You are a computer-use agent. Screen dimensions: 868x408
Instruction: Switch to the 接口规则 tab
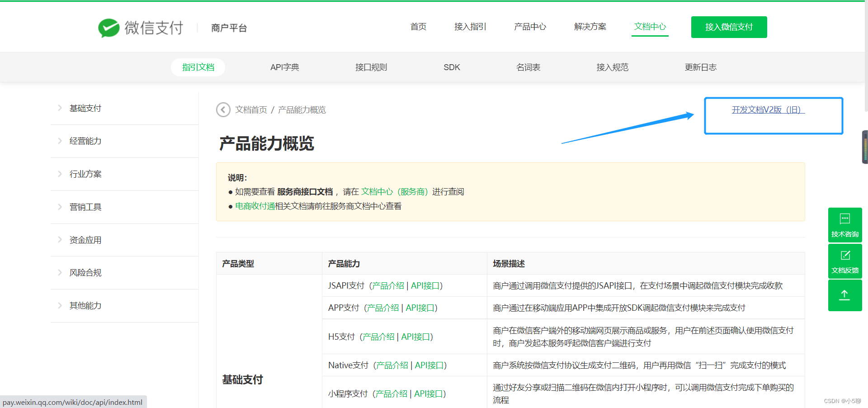click(x=371, y=67)
